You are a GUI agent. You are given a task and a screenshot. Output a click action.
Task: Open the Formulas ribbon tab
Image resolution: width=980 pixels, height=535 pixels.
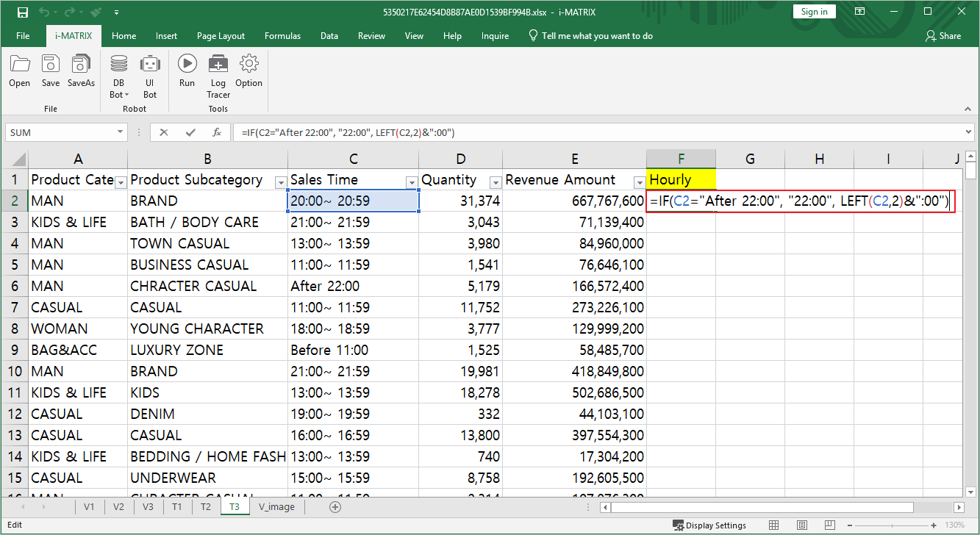(282, 36)
